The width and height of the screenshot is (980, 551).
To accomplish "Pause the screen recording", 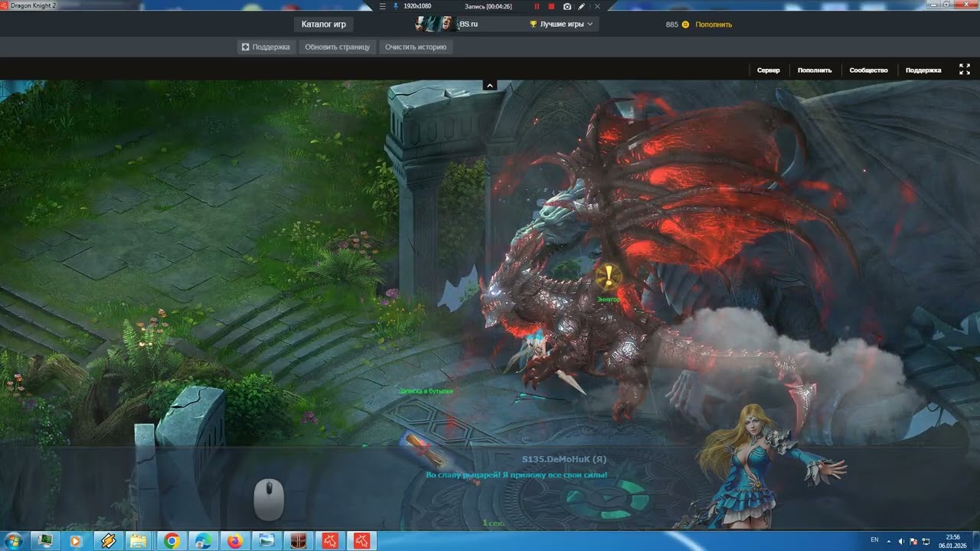I will (x=537, y=6).
